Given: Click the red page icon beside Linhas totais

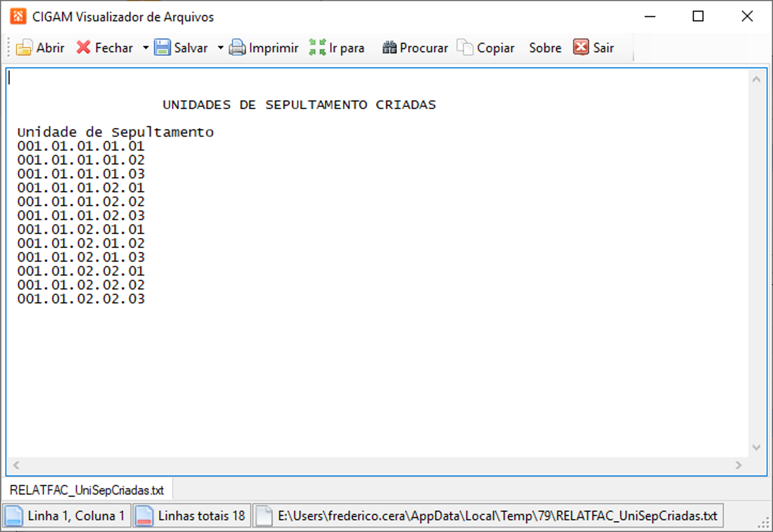Looking at the screenshot, I should (144, 515).
